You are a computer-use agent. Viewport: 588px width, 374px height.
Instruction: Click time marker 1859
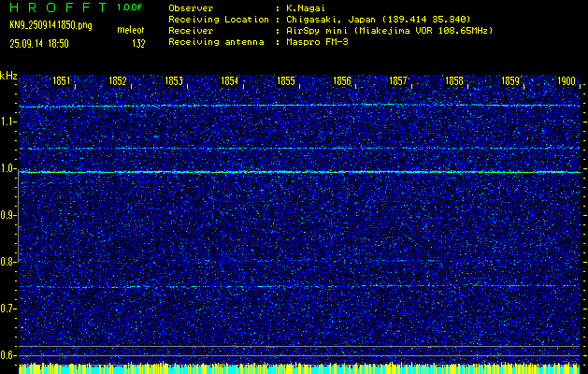pyautogui.click(x=510, y=81)
